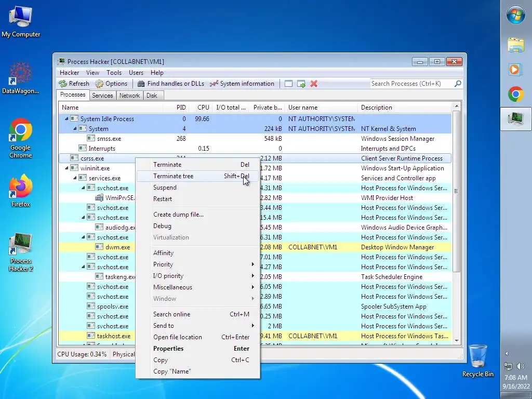Open the Recycle Bin

coord(478,361)
